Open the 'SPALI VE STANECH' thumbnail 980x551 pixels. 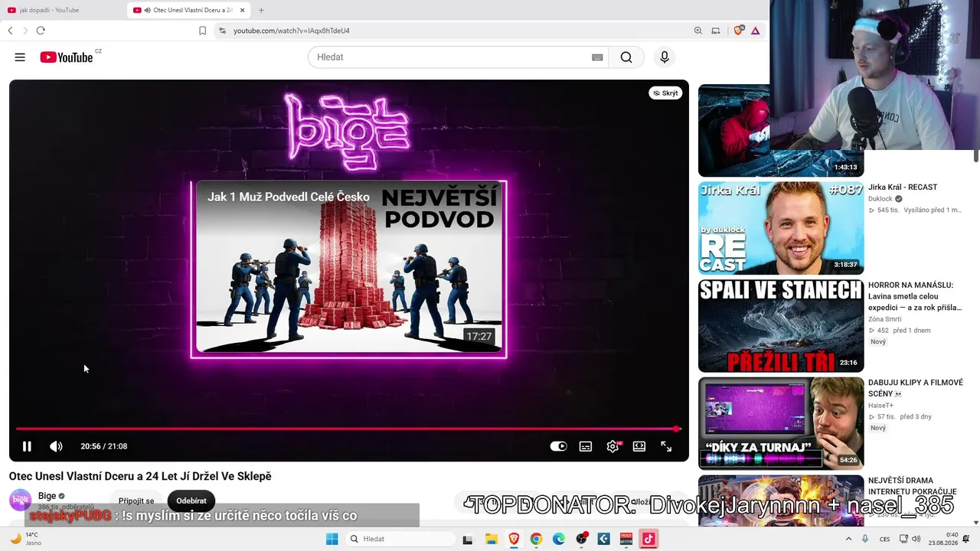coord(781,326)
